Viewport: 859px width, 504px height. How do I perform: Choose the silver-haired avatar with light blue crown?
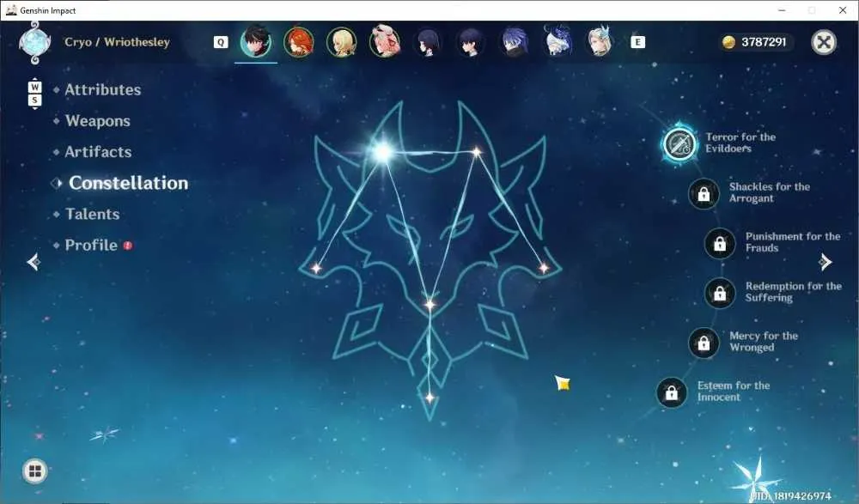tap(600, 41)
